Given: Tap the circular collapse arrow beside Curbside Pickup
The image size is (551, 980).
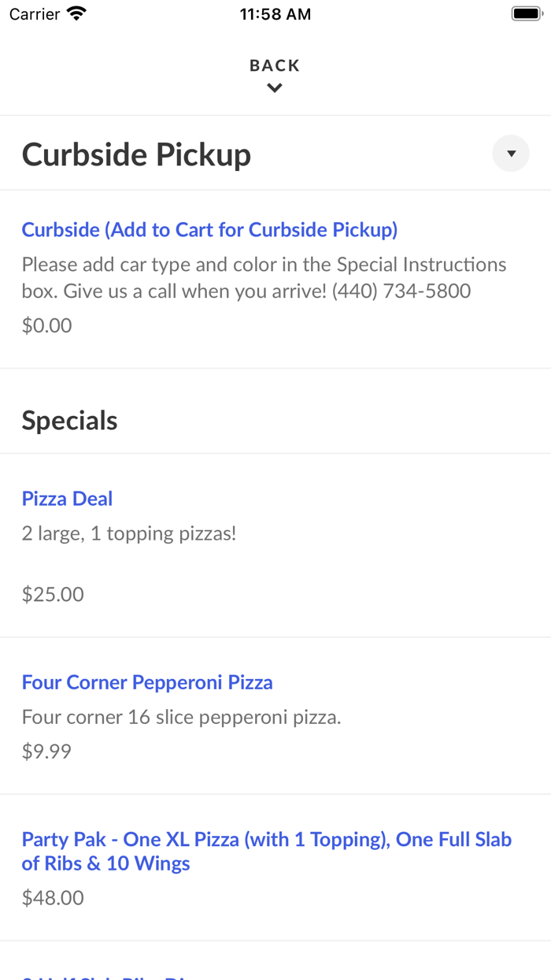Looking at the screenshot, I should (510, 154).
